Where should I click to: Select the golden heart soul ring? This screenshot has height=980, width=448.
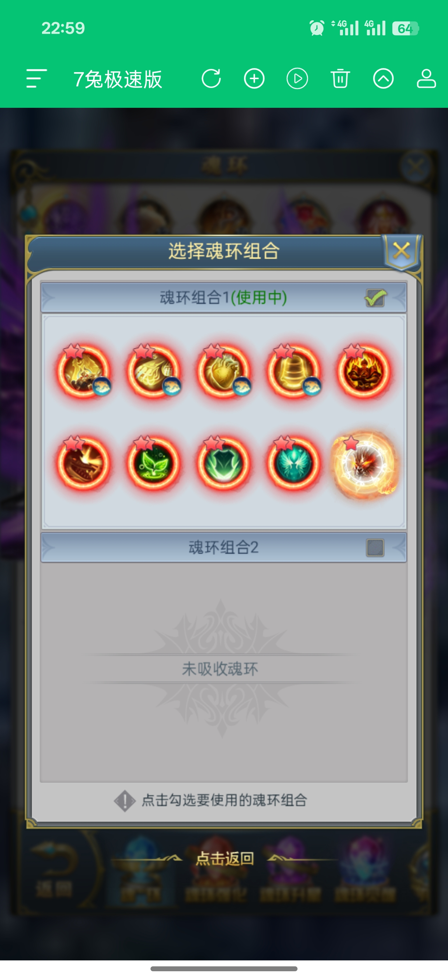pos(224,371)
